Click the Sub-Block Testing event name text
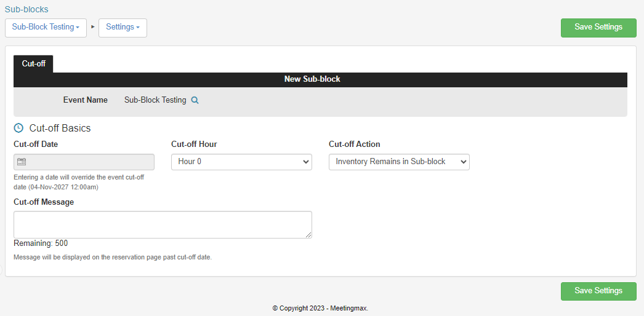 (155, 100)
